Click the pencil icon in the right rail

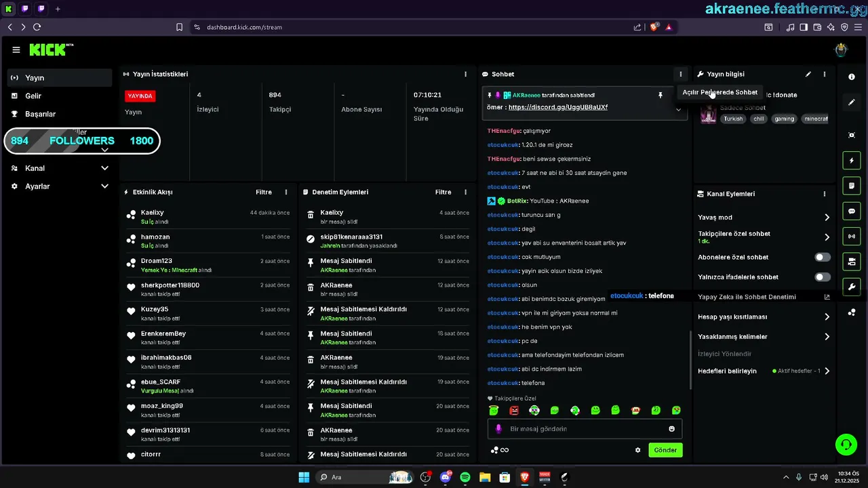[x=852, y=102]
